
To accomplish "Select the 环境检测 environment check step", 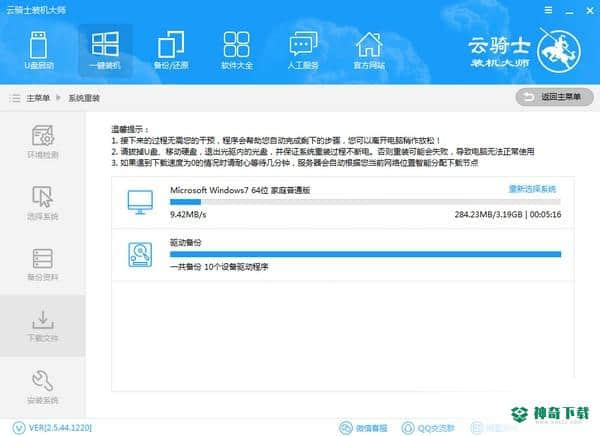I will [42, 142].
